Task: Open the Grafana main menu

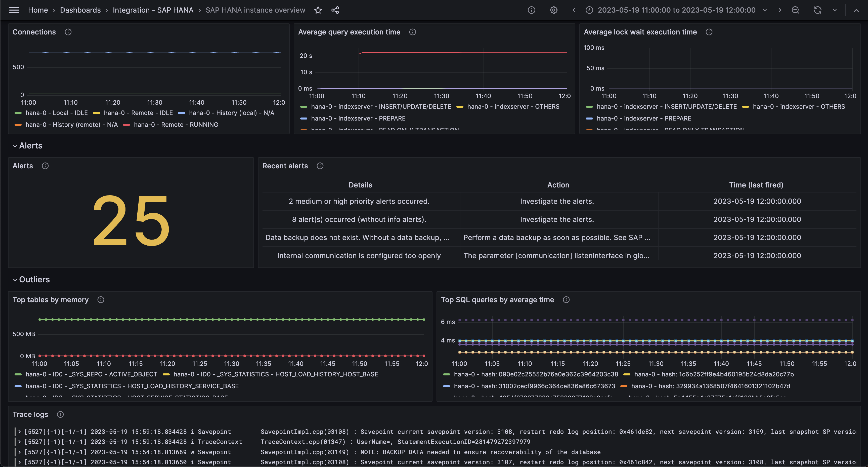Action: 14,10
